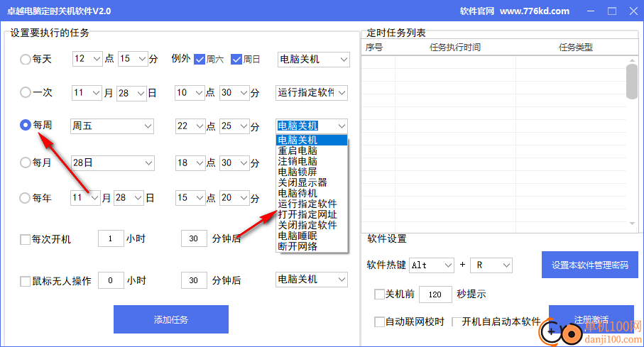Enable 自动联网校时 checkbox
This screenshot has width=644, height=347.
379,321
